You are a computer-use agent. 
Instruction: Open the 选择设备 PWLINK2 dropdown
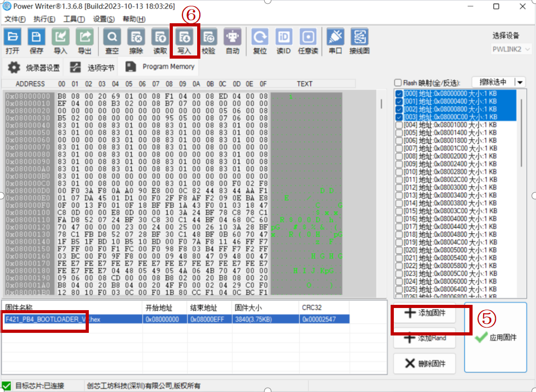coord(511,49)
